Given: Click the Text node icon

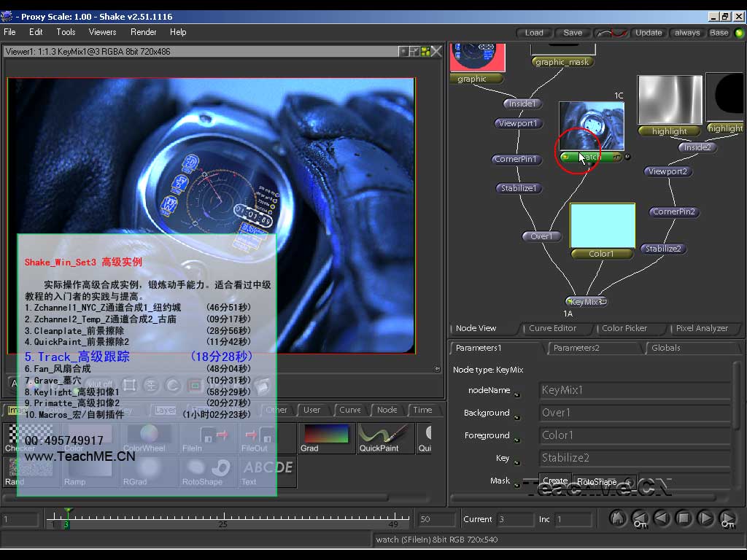Looking at the screenshot, I should click(267, 472).
